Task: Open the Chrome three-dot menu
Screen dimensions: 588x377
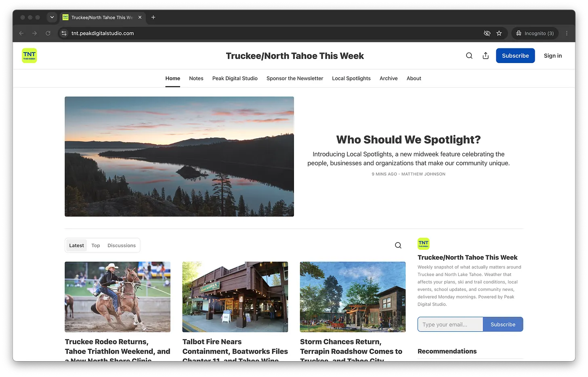Action: [567, 33]
